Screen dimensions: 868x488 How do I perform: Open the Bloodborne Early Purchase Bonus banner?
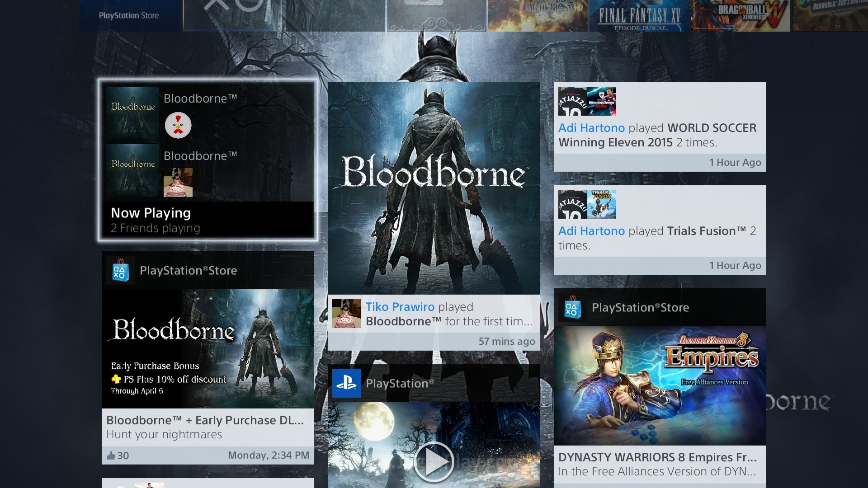tap(208, 349)
